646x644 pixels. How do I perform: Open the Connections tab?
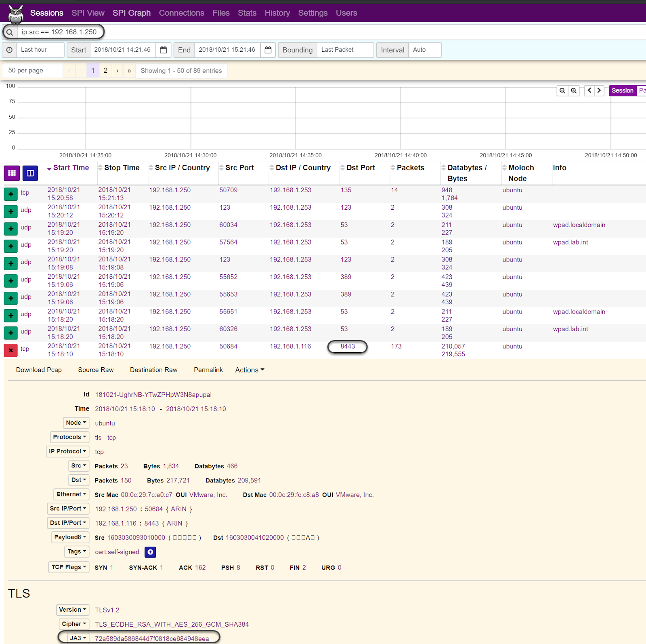coord(182,13)
